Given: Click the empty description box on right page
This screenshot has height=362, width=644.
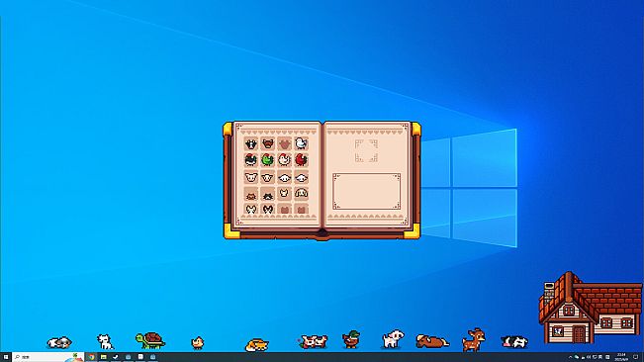Looking at the screenshot, I should 366,191.
